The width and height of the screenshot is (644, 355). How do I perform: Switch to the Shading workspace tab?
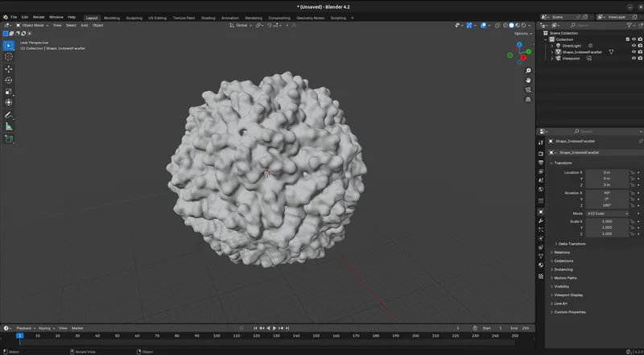click(208, 18)
